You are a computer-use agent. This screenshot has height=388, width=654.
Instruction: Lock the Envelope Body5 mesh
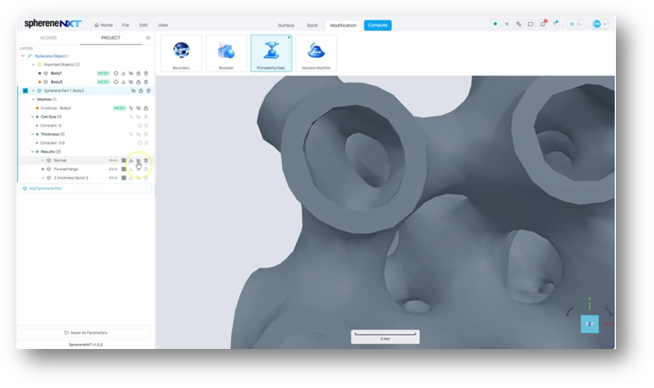[146, 108]
